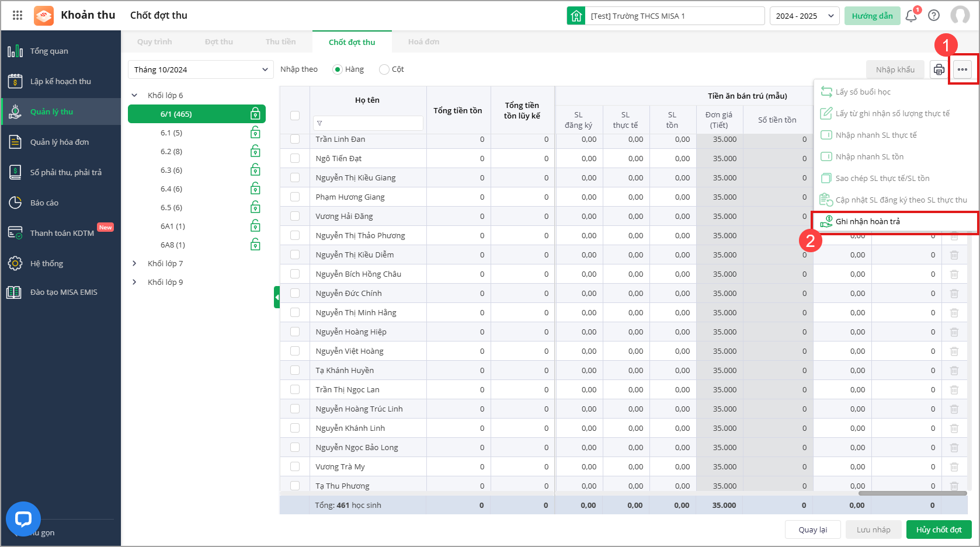Select the Cột radio option
Viewport: 980px width, 547px height.
coord(384,69)
